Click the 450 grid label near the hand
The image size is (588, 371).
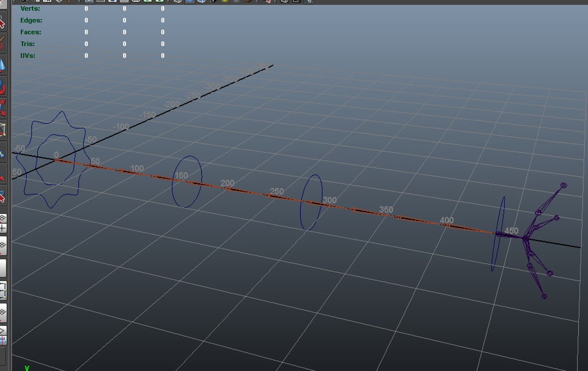[x=511, y=231]
